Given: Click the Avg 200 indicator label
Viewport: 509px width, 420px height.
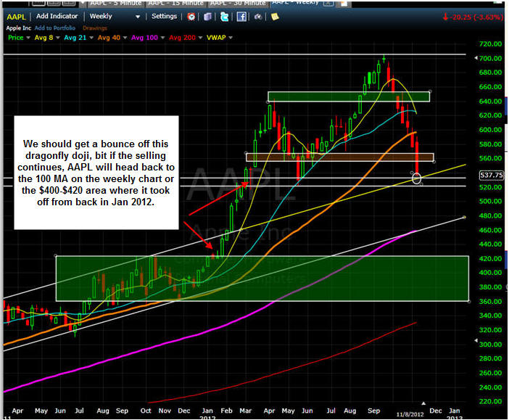Looking at the screenshot, I should tap(182, 38).
